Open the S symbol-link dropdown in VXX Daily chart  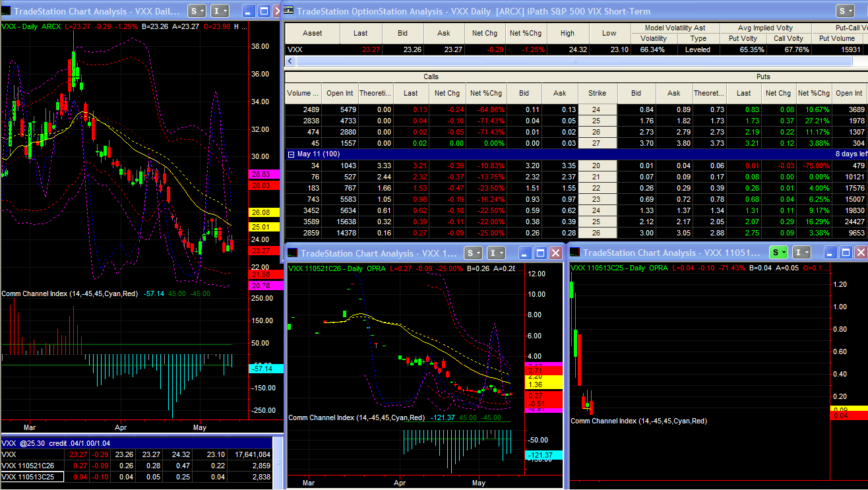tap(197, 11)
